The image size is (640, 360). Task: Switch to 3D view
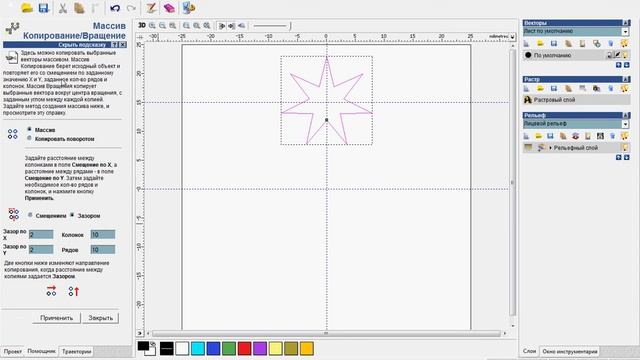[x=142, y=25]
